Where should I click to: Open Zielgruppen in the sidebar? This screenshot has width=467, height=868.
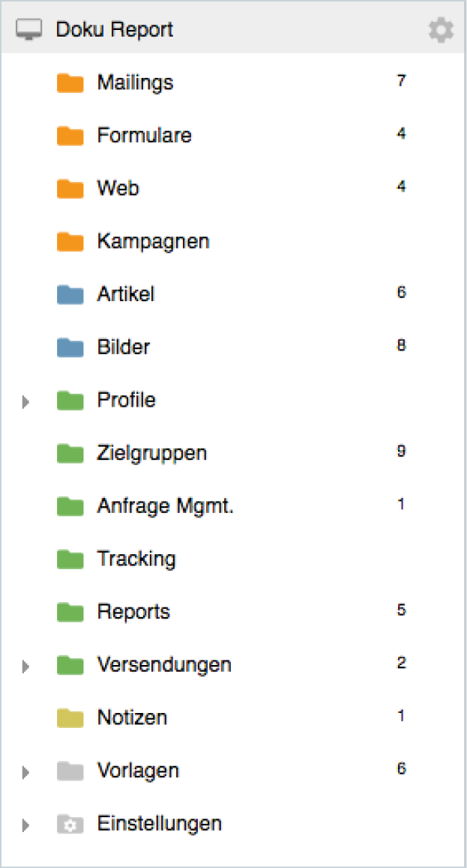pos(151,453)
